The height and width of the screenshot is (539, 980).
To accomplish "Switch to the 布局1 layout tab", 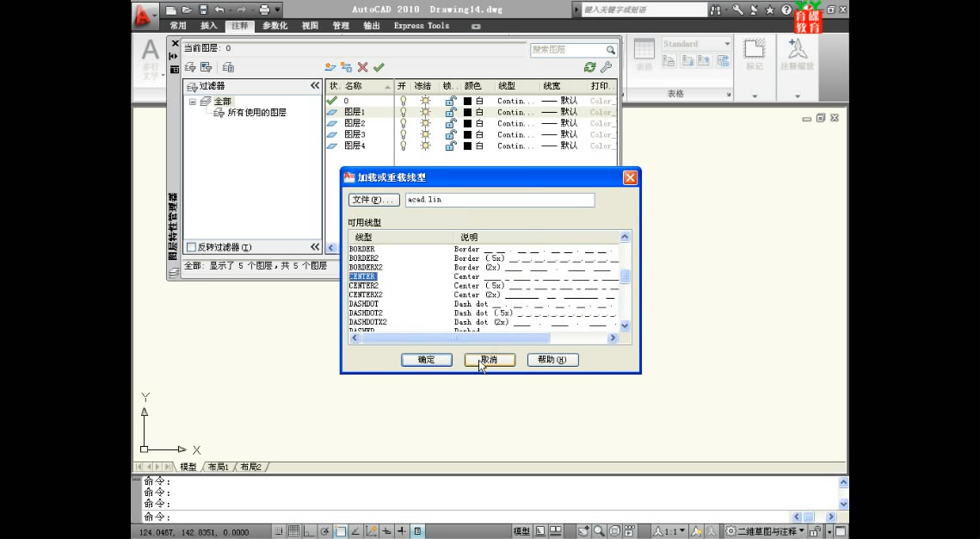I will click(x=219, y=467).
